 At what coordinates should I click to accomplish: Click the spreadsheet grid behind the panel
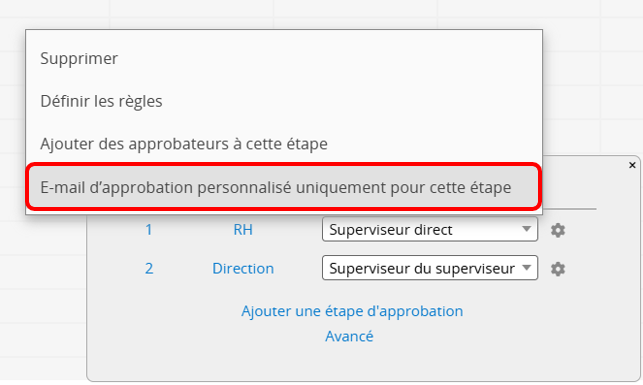[43, 287]
